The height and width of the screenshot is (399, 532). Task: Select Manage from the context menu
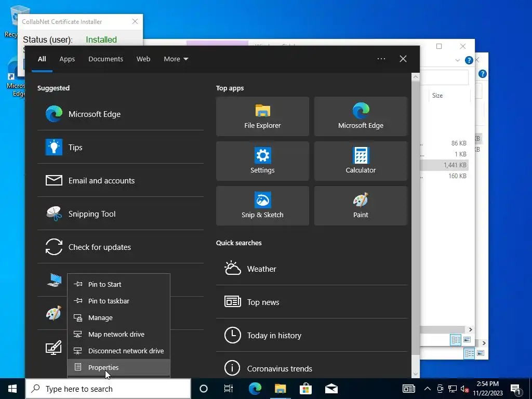coord(119,317)
